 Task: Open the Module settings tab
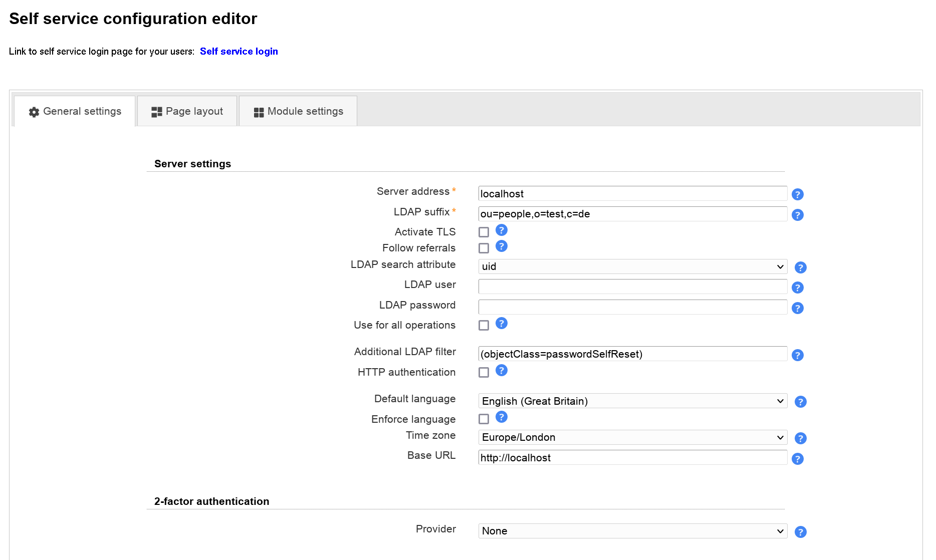click(x=298, y=111)
